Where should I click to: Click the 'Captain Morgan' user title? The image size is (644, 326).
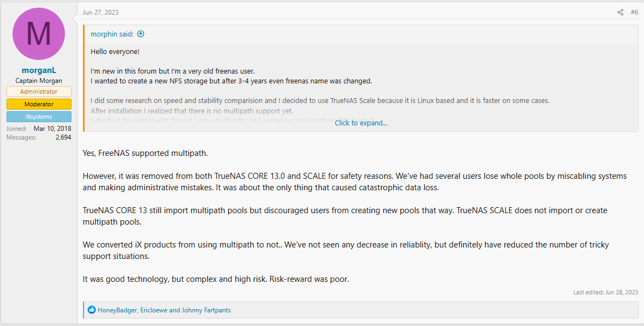click(x=39, y=81)
